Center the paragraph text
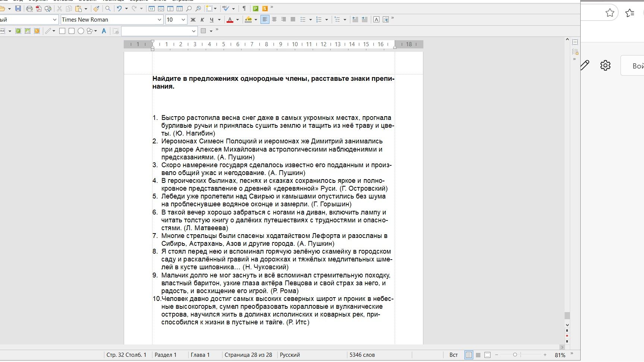 point(274,20)
